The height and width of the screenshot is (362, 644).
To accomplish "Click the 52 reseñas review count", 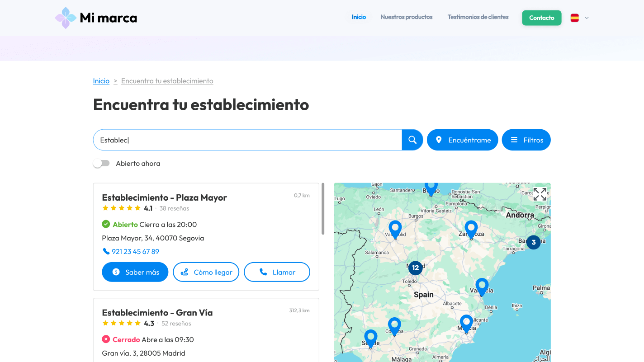I will (176, 324).
